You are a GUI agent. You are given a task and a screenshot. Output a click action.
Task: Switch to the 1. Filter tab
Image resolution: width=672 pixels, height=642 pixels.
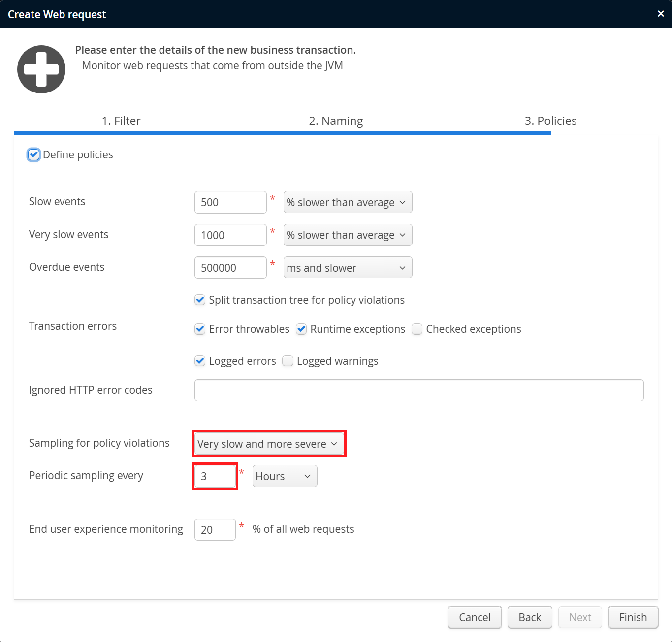click(121, 121)
